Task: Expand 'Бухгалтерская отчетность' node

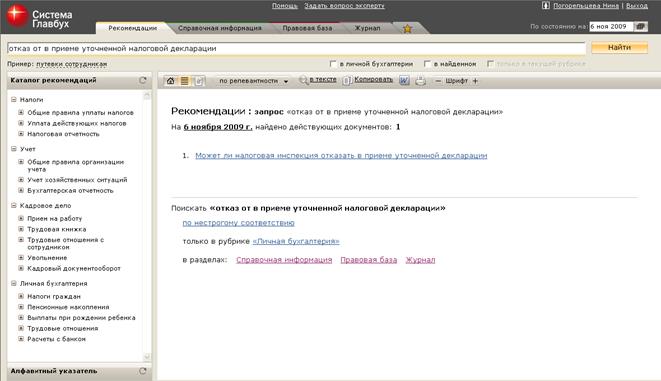Action: pos(21,190)
